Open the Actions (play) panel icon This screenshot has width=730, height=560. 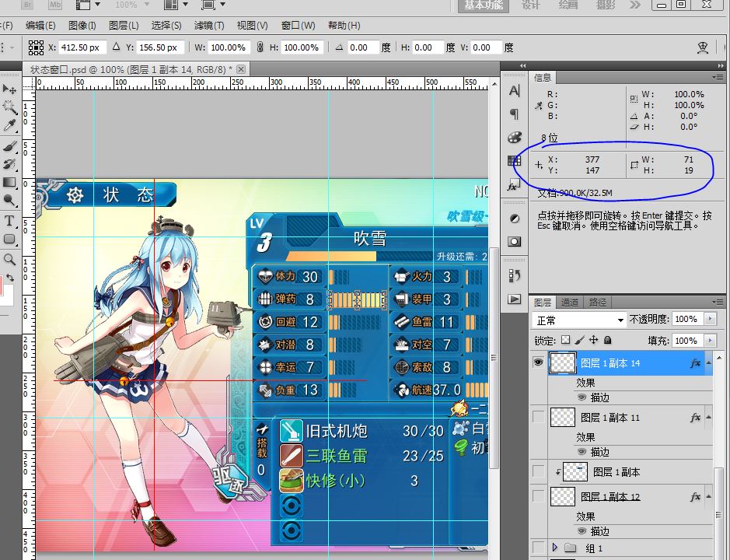pyautogui.click(x=514, y=299)
